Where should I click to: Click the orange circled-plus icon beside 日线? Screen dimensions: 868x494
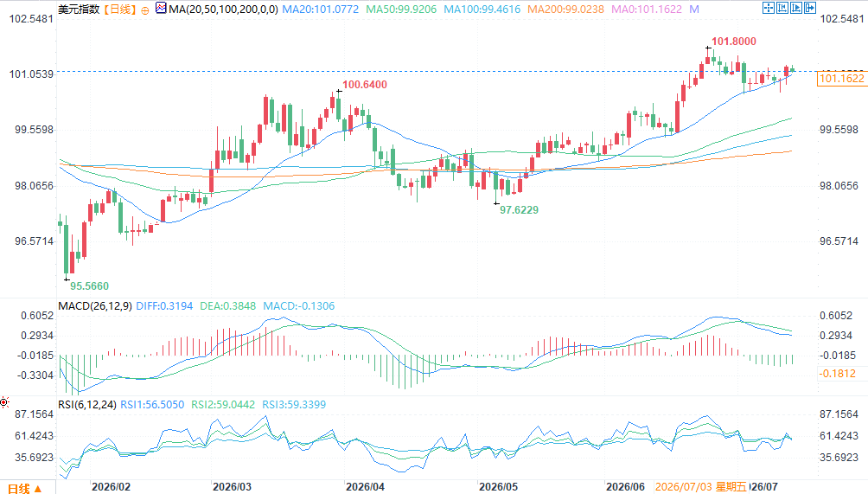point(145,10)
